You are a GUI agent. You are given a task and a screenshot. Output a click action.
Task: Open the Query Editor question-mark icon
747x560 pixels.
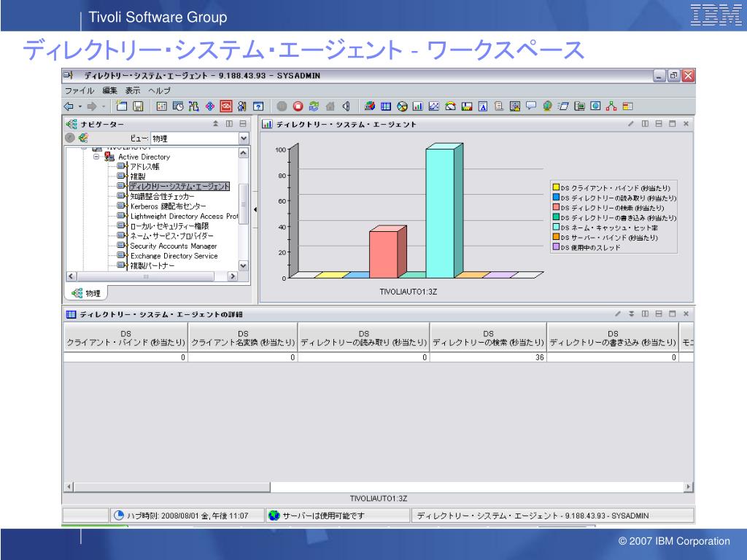click(258, 106)
